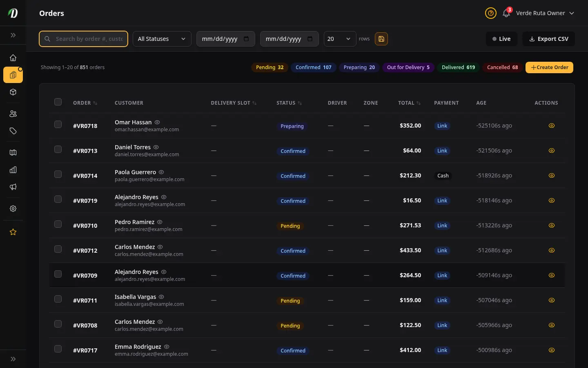This screenshot has width=588, height=368.
Task: Preview customer Emma Rodriguez eye icon
Action: coord(167,347)
